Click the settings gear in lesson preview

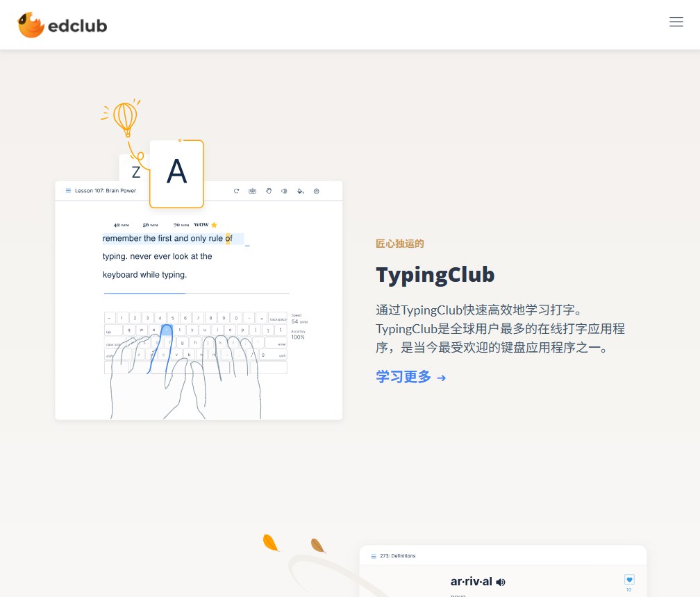316,191
